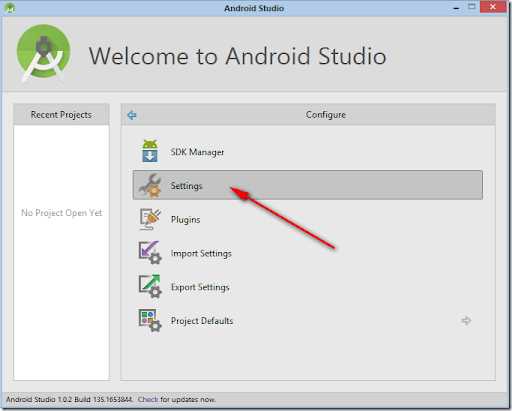Click the 'for updates now' status text
The width and height of the screenshot is (512, 411).
(x=188, y=399)
